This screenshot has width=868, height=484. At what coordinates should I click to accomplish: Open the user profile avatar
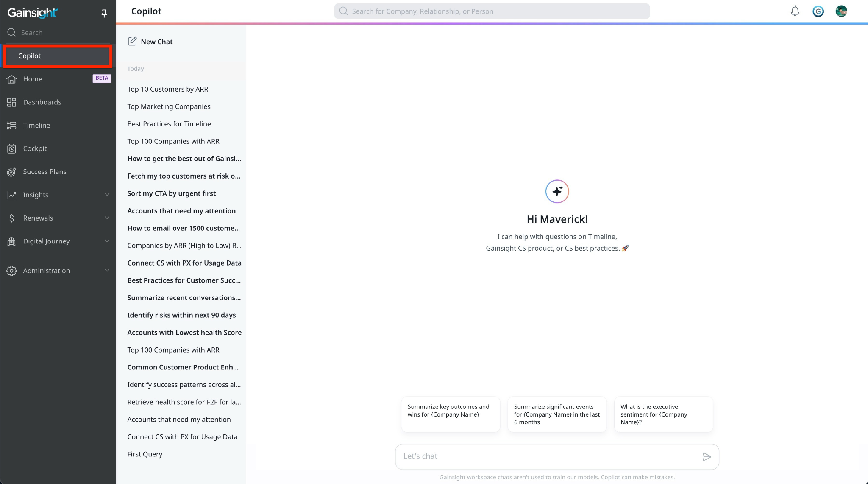[841, 11]
